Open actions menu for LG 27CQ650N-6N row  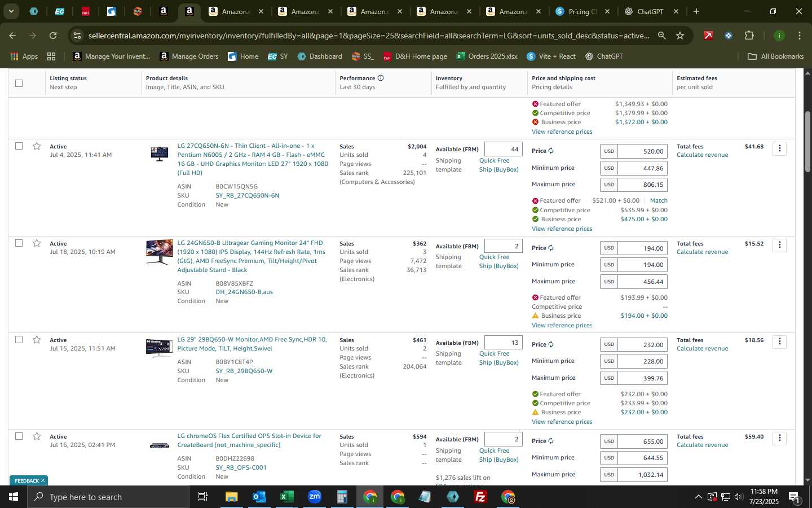tap(780, 148)
